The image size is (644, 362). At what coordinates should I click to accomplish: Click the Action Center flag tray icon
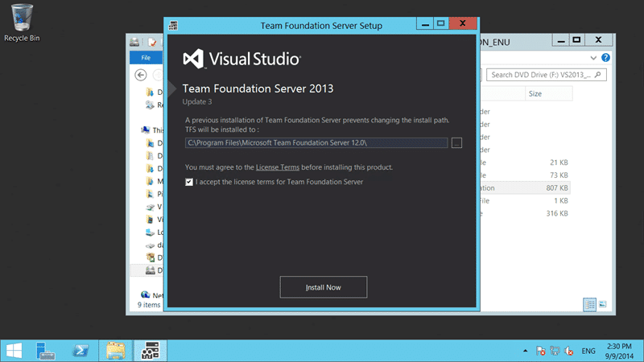(x=540, y=351)
